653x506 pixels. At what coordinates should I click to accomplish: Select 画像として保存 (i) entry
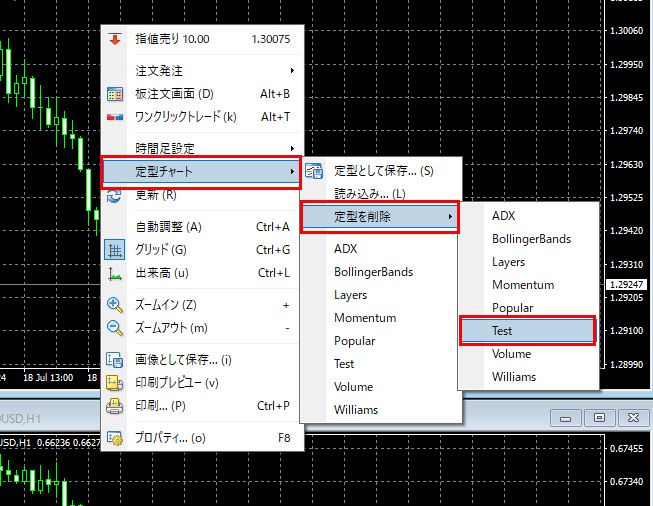(202, 360)
